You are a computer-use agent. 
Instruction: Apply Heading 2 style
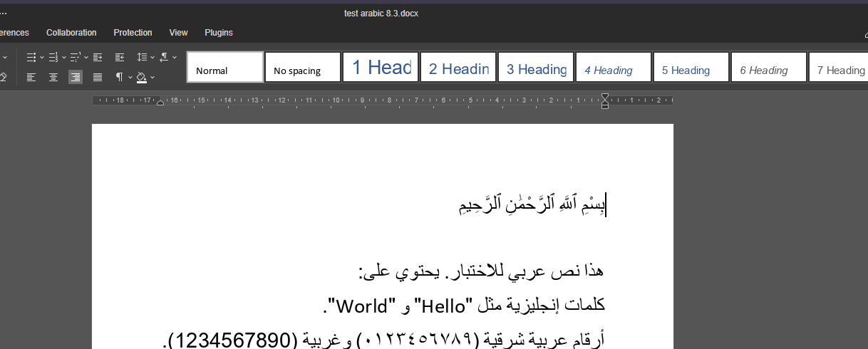tap(458, 67)
